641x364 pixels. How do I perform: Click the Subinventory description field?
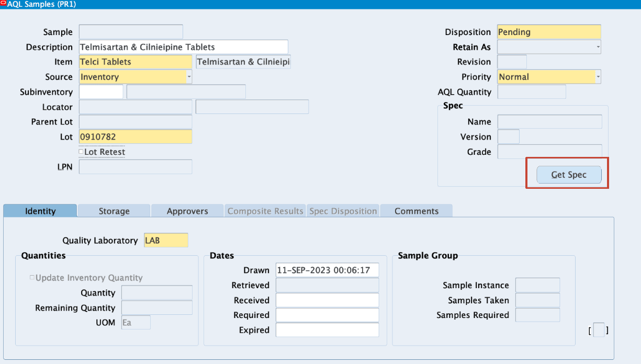pyautogui.click(x=186, y=92)
